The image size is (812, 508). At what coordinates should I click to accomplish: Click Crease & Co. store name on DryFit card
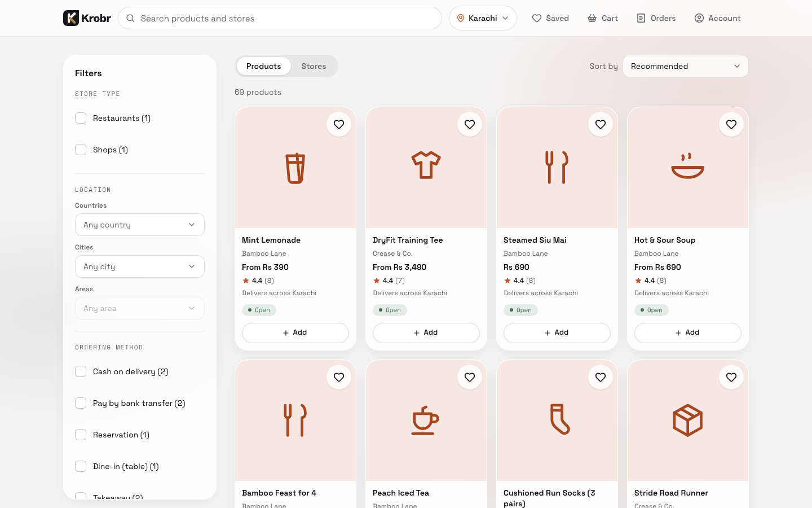(392, 253)
